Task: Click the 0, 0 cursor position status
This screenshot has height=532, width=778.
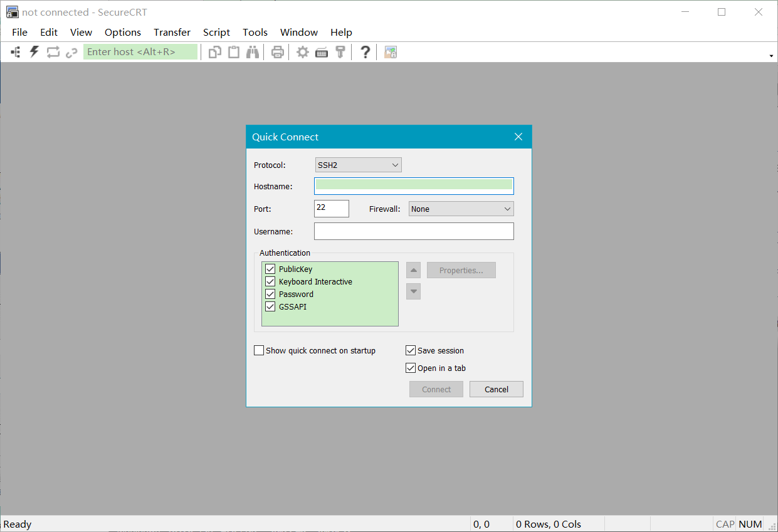Action: coord(481,524)
